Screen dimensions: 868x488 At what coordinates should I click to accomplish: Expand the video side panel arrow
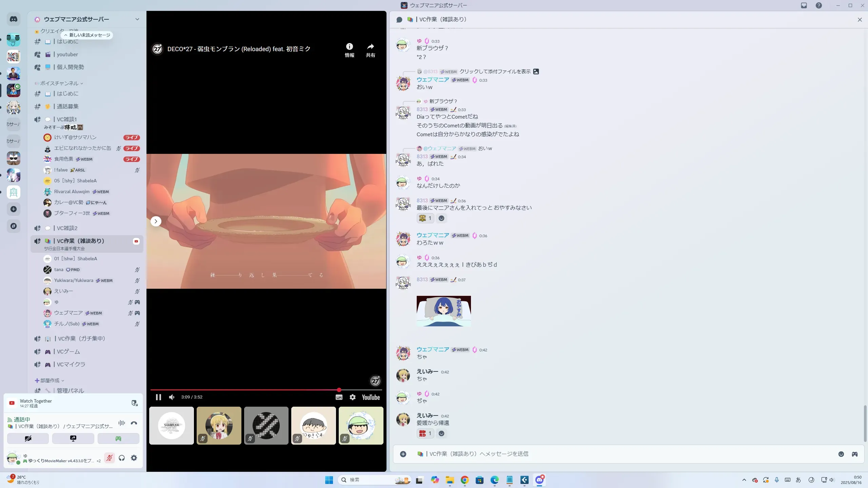pyautogui.click(x=156, y=221)
